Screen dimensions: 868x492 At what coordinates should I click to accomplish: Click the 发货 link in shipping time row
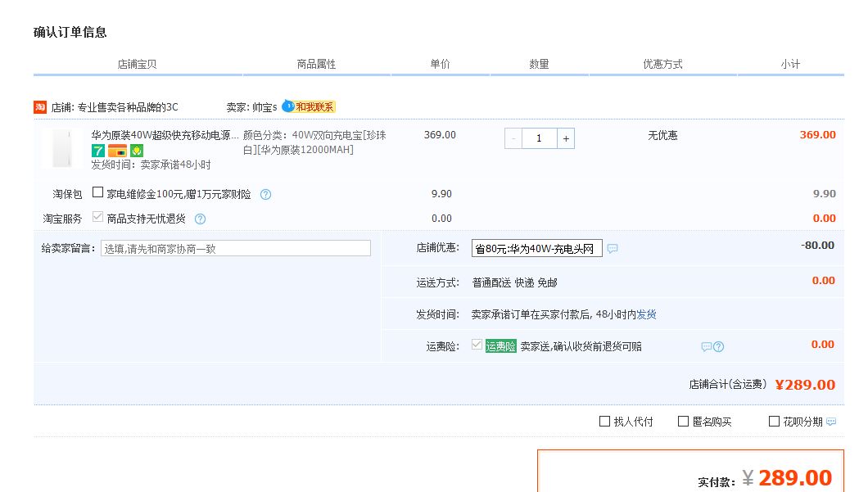[x=647, y=314]
